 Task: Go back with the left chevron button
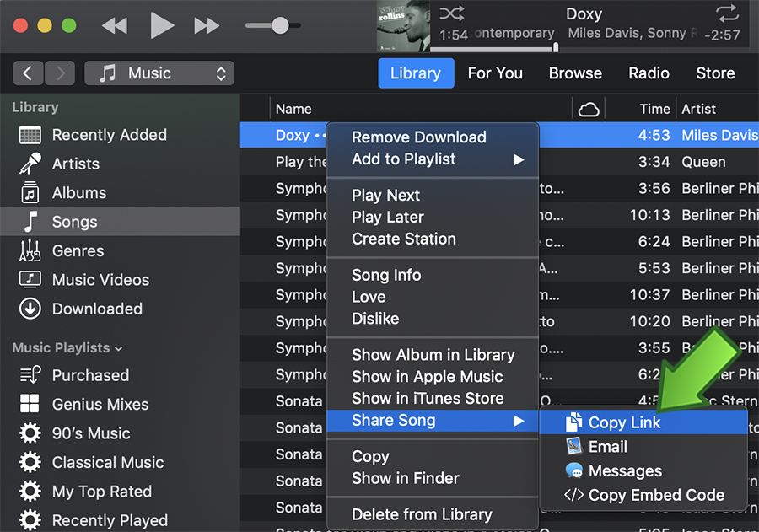tap(28, 73)
